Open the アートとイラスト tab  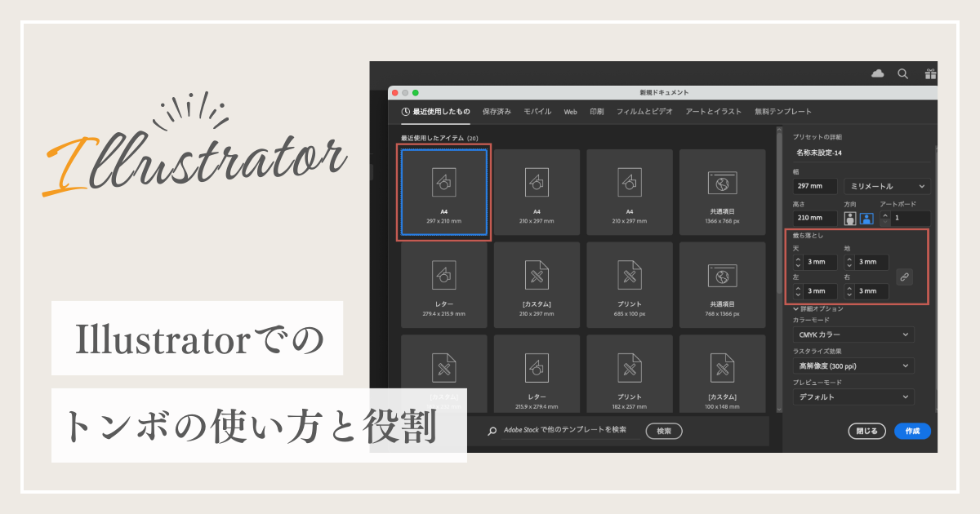(714, 112)
